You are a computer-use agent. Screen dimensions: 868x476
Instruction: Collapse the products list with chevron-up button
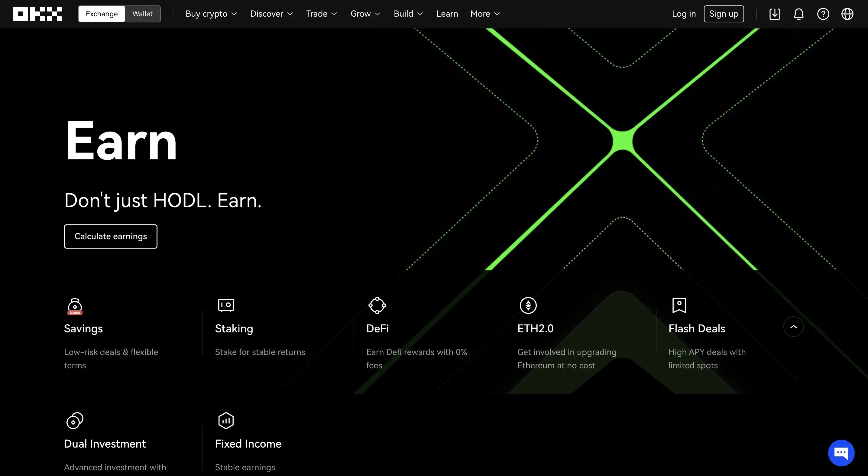pos(793,326)
